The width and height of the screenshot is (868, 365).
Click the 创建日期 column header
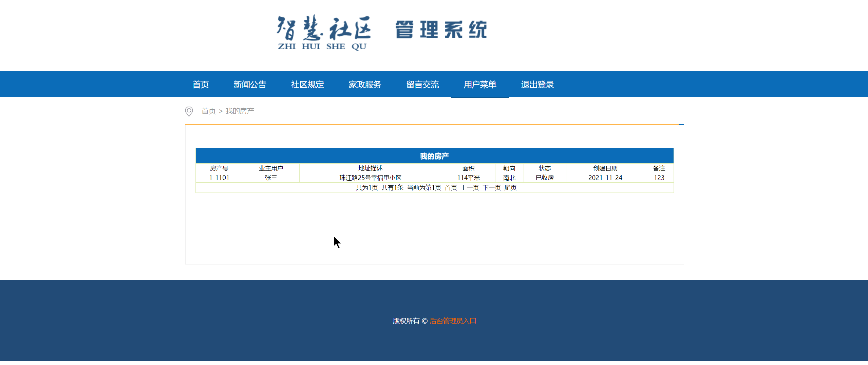coord(605,168)
